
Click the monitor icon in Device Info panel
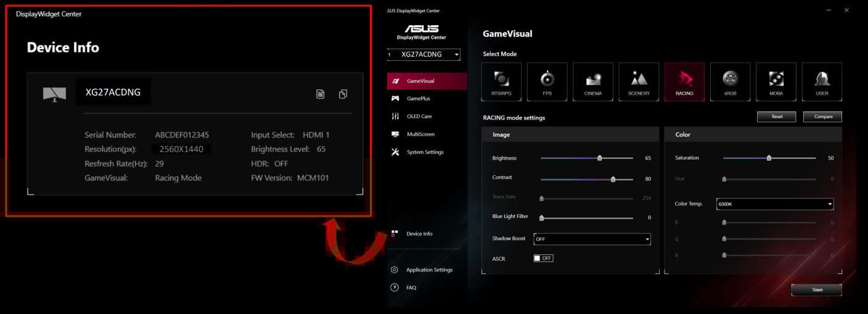54,94
